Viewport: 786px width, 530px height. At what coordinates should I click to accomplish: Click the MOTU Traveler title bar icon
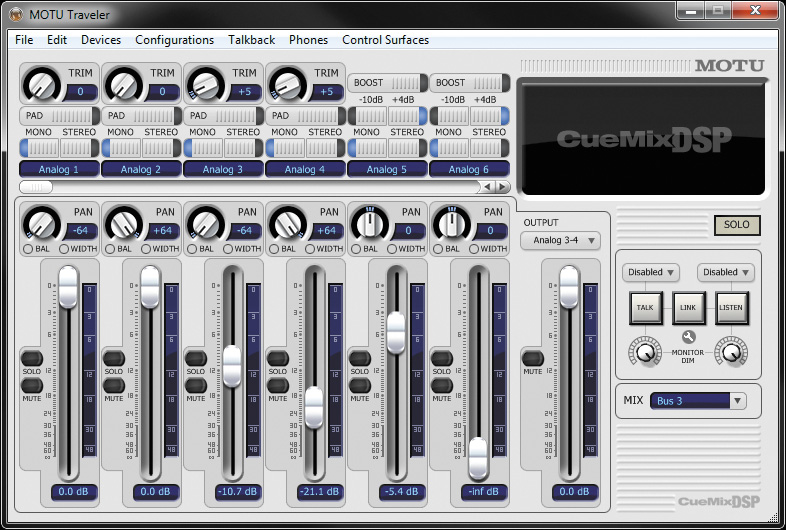[x=16, y=15]
